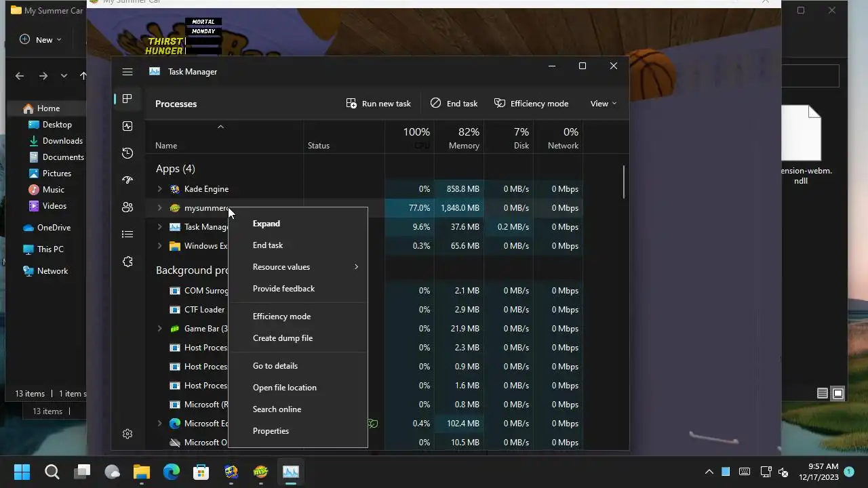
Task: Open File Explorer from taskbar
Action: 141,472
